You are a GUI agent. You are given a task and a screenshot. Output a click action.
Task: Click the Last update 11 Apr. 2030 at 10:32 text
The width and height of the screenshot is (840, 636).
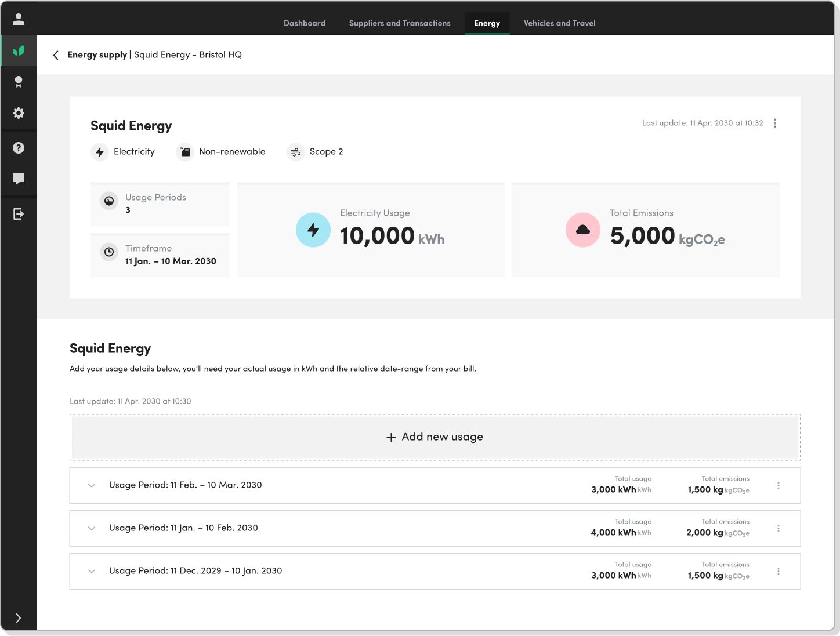pyautogui.click(x=703, y=123)
